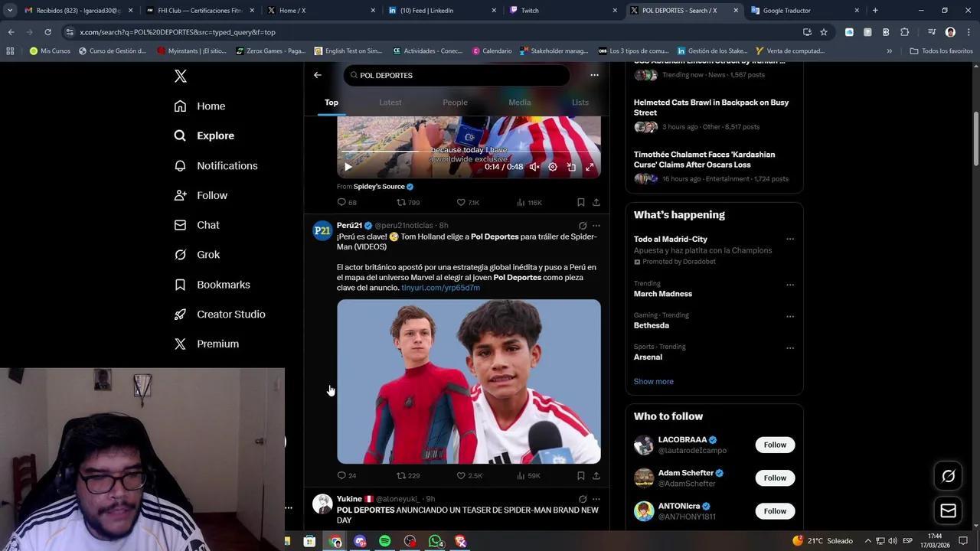Open Chat from sidebar

tap(197, 225)
